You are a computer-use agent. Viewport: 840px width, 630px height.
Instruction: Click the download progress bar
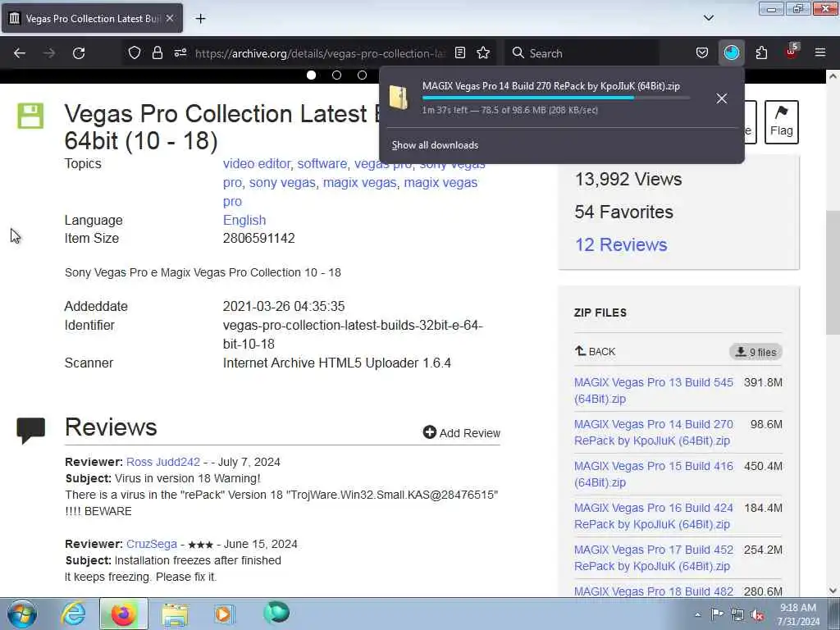pos(556,98)
